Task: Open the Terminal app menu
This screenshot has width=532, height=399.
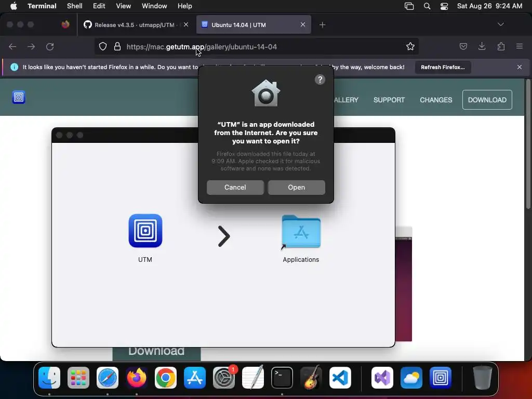Action: 42,6
